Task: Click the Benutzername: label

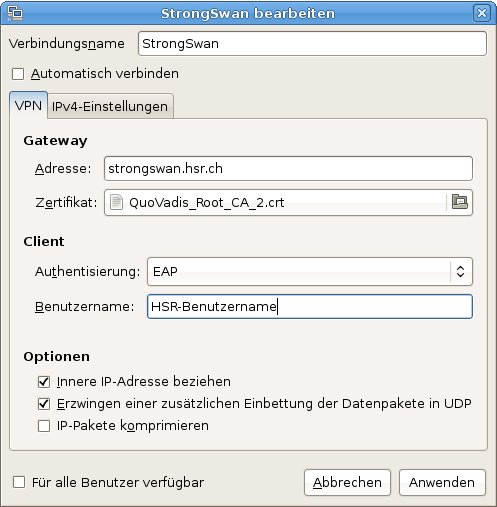Action: click(x=85, y=306)
